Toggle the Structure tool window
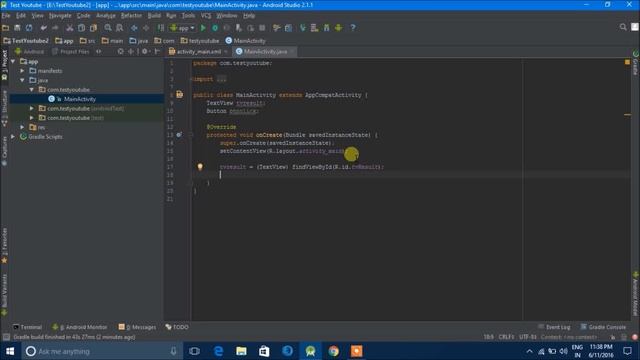Image resolution: width=640 pixels, height=360 pixels. click(x=4, y=108)
